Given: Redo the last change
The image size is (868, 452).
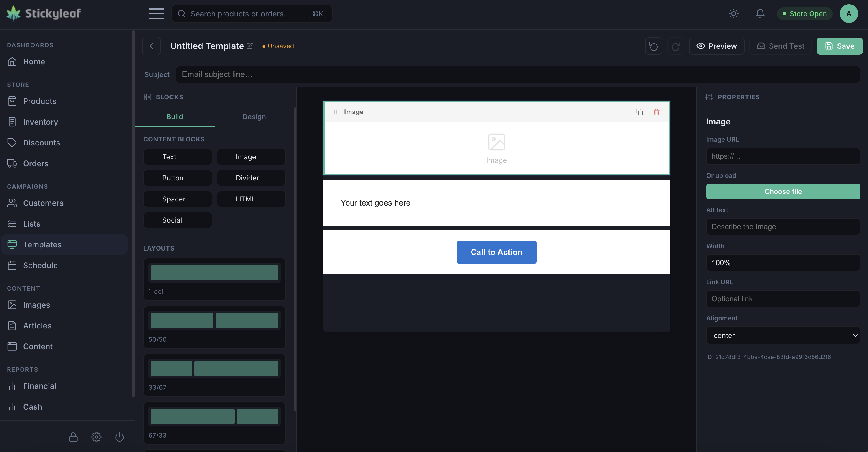Looking at the screenshot, I should coord(676,46).
